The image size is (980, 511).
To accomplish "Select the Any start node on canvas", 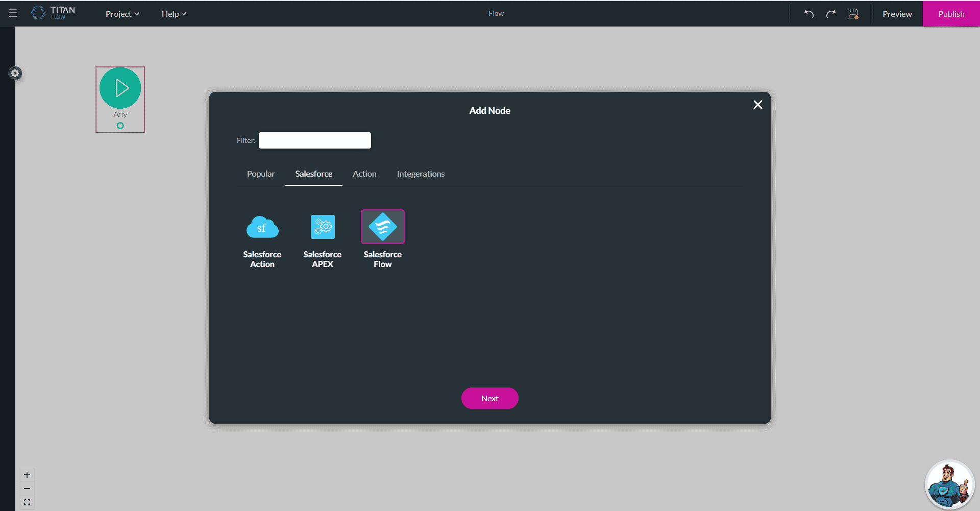I will coord(120,88).
